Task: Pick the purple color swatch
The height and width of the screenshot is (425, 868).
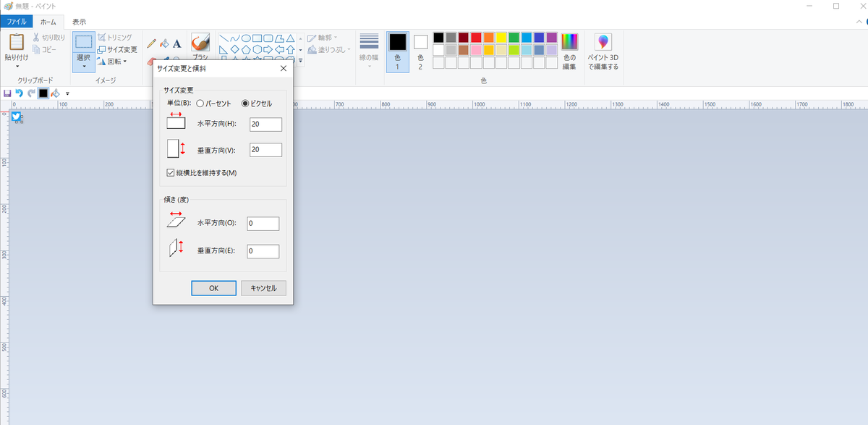Action: coord(552,38)
